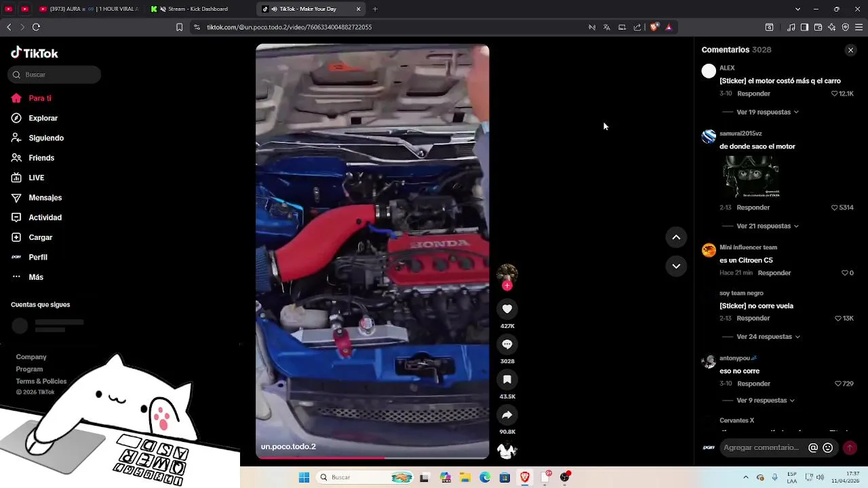Go to the previous video with the up arrow
Image resolution: width=868 pixels, height=488 pixels.
[676, 237]
